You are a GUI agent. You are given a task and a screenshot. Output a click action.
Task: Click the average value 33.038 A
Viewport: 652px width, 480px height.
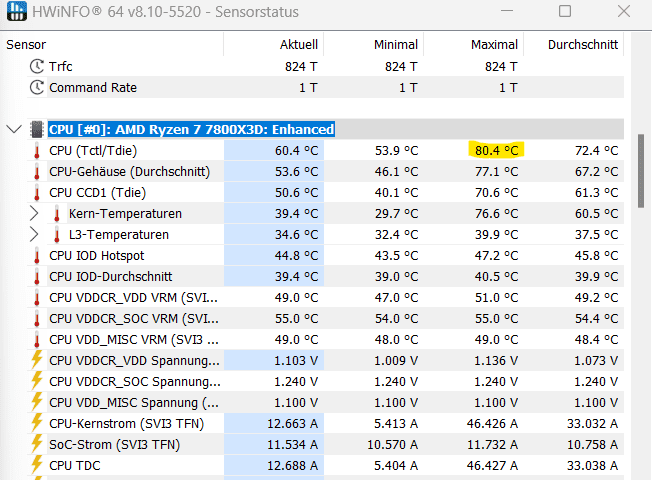pos(593,465)
